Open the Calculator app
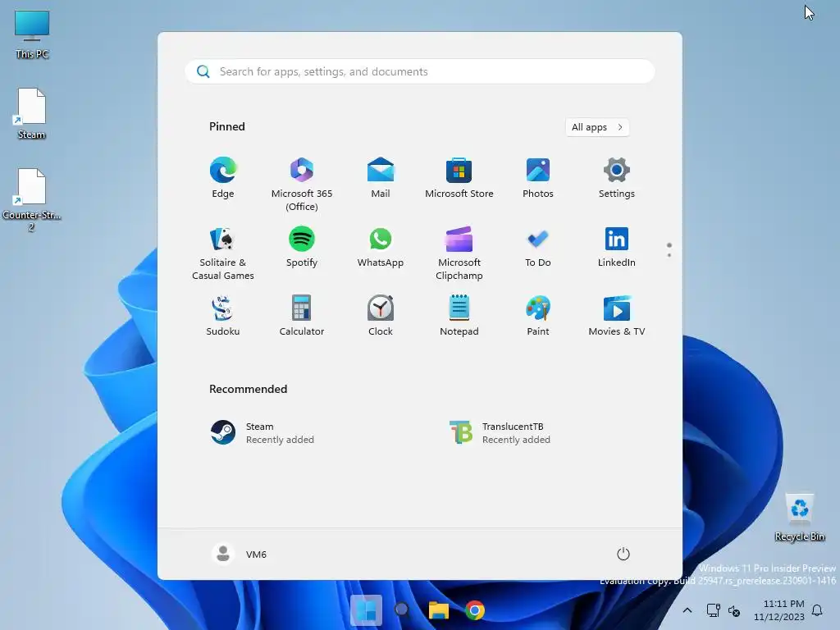 coord(302,316)
